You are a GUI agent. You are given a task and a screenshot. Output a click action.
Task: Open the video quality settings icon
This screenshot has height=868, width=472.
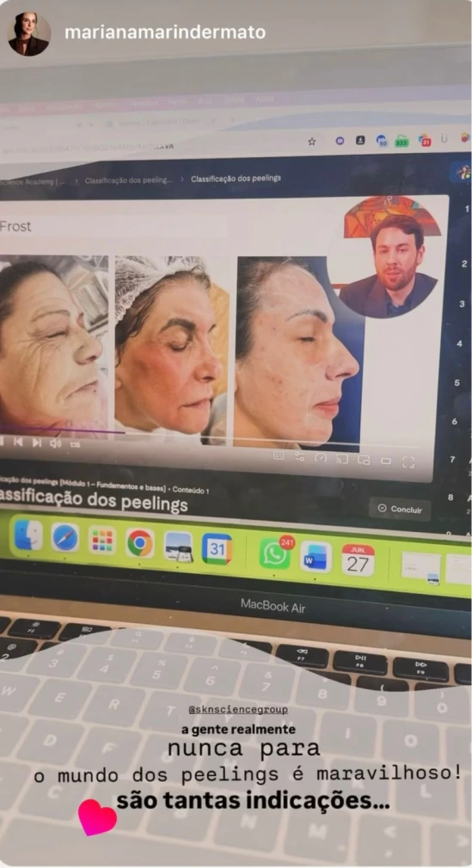(x=300, y=456)
